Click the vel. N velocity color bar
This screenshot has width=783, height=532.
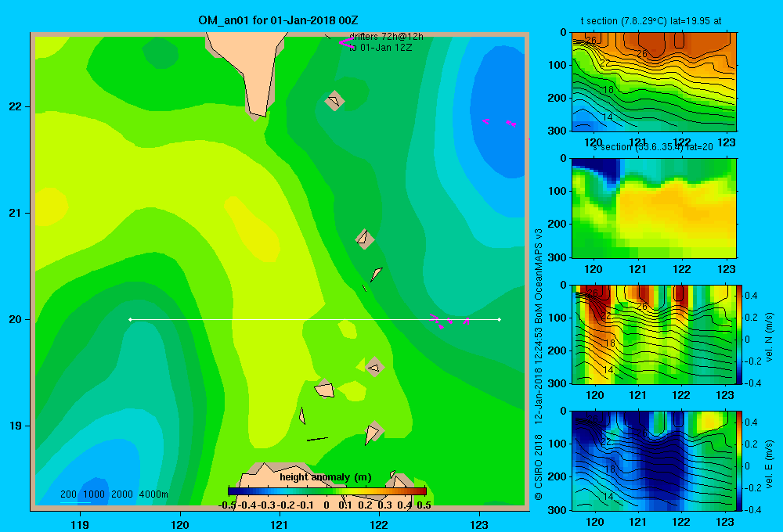(739, 334)
